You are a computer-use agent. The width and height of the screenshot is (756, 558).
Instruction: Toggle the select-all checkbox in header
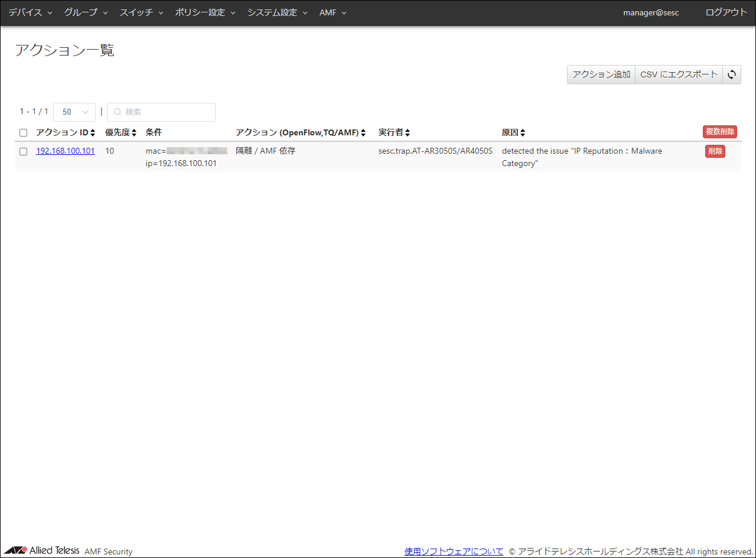coord(24,133)
